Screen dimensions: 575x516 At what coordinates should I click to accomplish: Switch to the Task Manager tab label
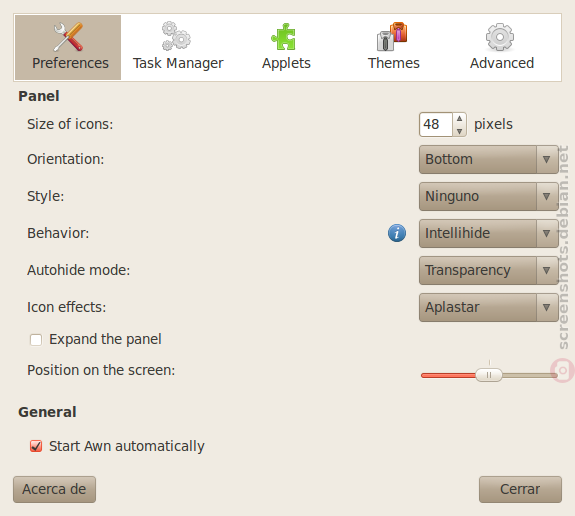(178, 63)
